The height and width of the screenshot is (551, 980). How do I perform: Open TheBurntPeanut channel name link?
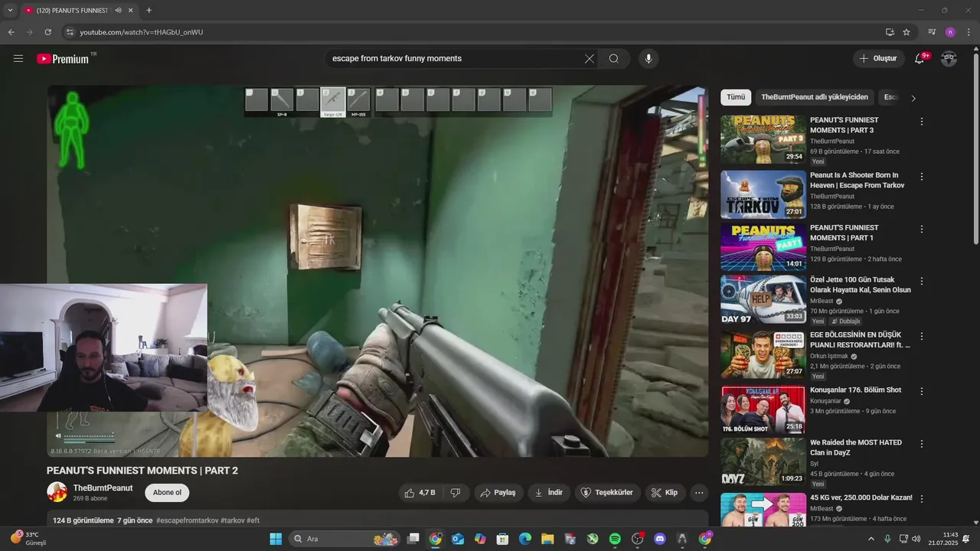(x=103, y=488)
